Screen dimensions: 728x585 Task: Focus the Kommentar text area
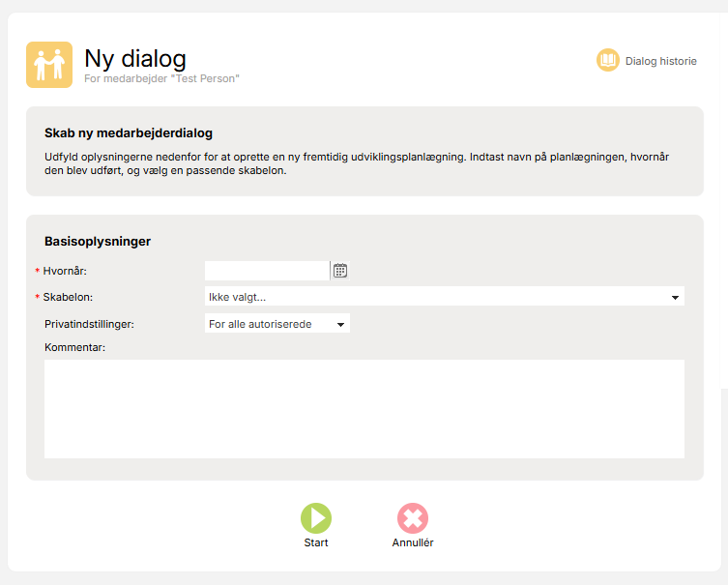click(364, 409)
